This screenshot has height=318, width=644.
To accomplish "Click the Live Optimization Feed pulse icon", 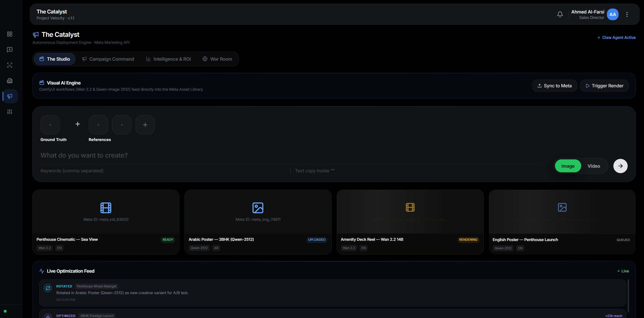I will pos(42,271).
